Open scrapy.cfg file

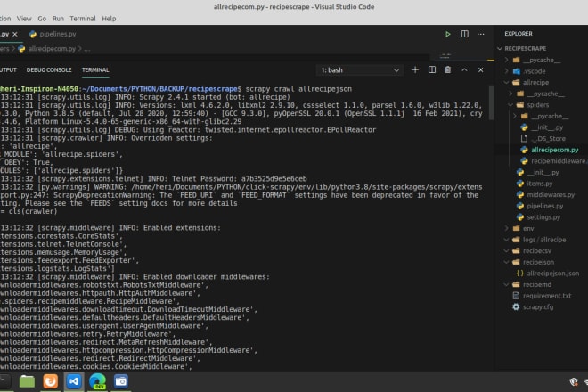[x=538, y=307]
